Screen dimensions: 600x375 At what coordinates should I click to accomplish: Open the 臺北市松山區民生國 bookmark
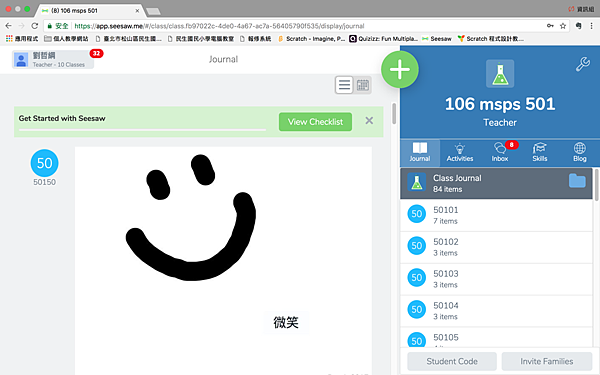coord(128,39)
